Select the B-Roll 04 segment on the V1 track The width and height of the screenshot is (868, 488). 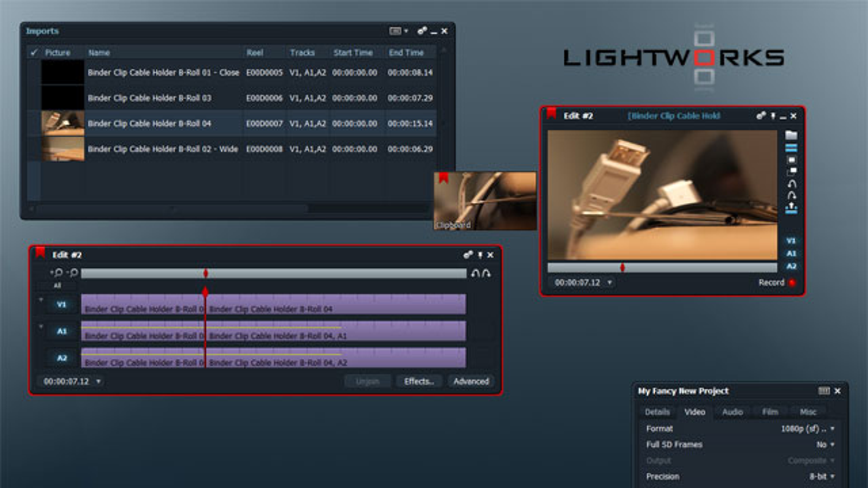(335, 304)
